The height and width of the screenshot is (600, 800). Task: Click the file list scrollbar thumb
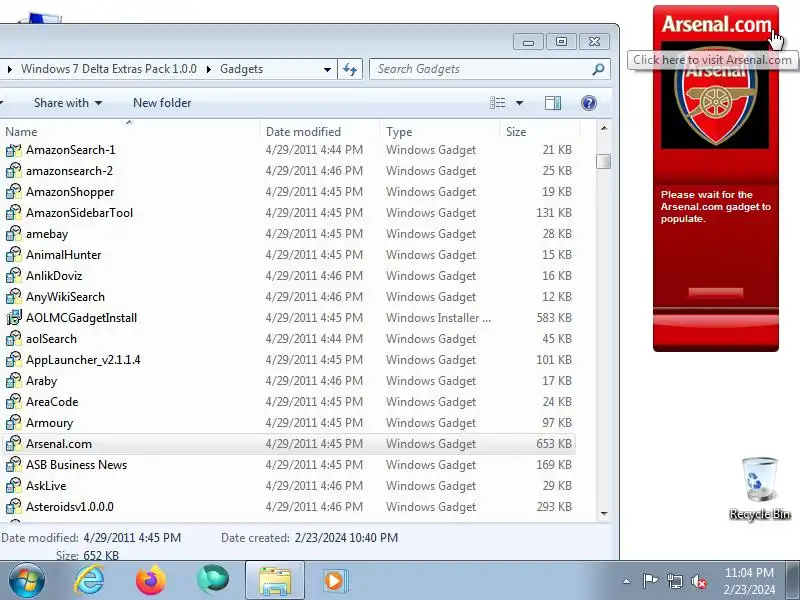click(x=604, y=161)
